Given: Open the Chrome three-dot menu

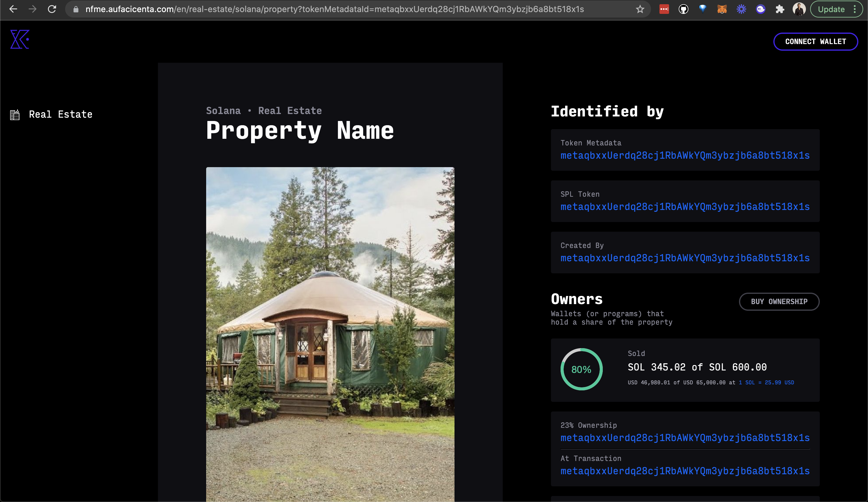Looking at the screenshot, I should [x=855, y=9].
